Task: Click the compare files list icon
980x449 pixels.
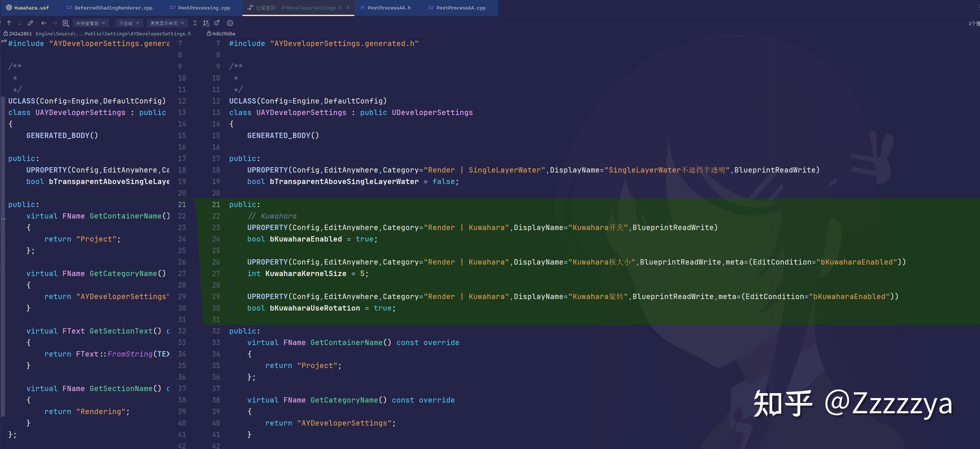Action: click(65, 23)
